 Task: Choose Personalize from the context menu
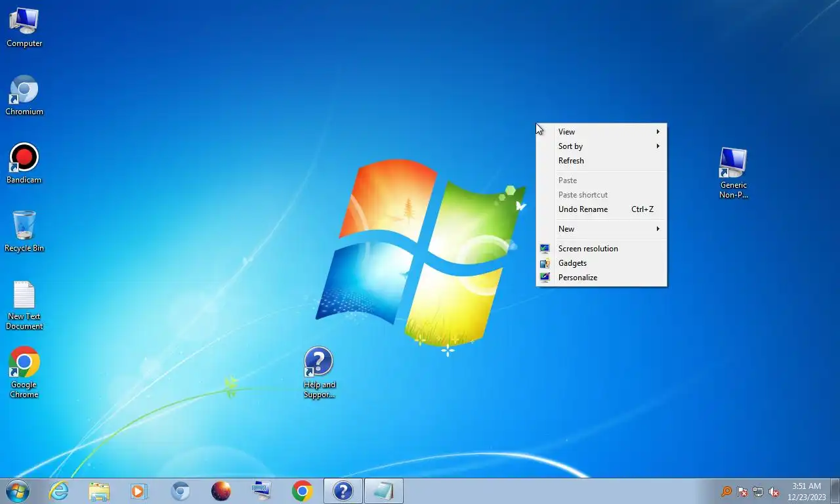pos(601,278)
